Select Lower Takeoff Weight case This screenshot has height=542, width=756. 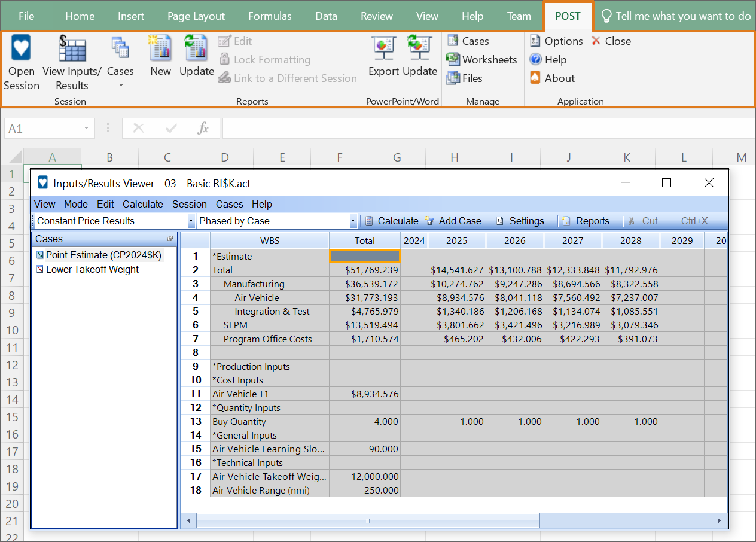tap(92, 269)
